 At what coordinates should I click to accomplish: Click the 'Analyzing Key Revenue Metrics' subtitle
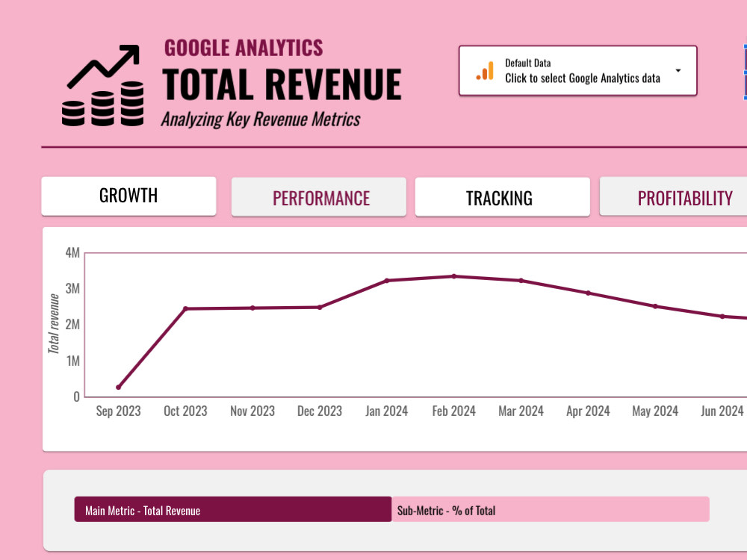point(259,118)
